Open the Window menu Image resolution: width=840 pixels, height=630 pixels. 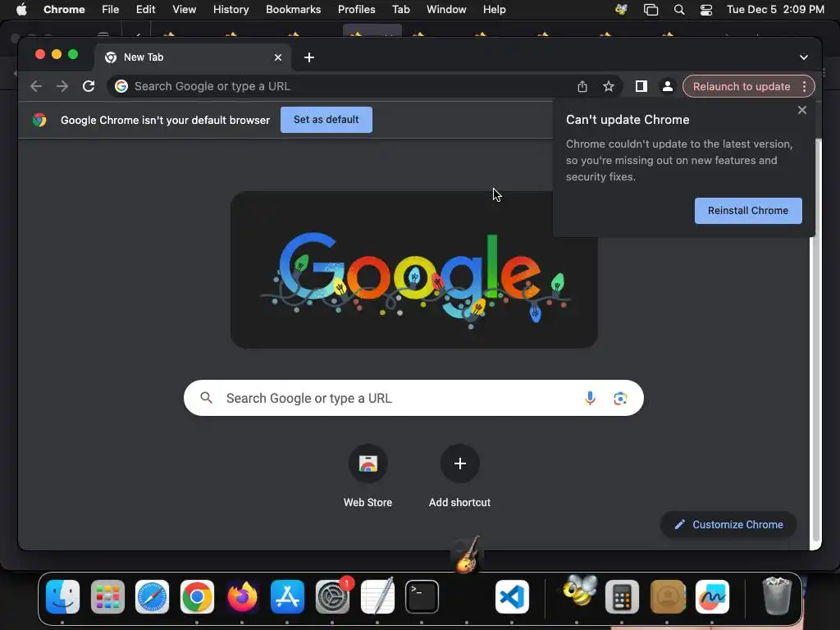click(x=446, y=9)
